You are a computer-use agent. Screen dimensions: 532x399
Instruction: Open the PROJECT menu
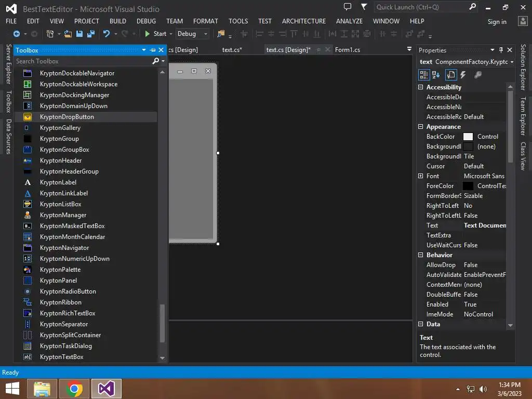(87, 21)
